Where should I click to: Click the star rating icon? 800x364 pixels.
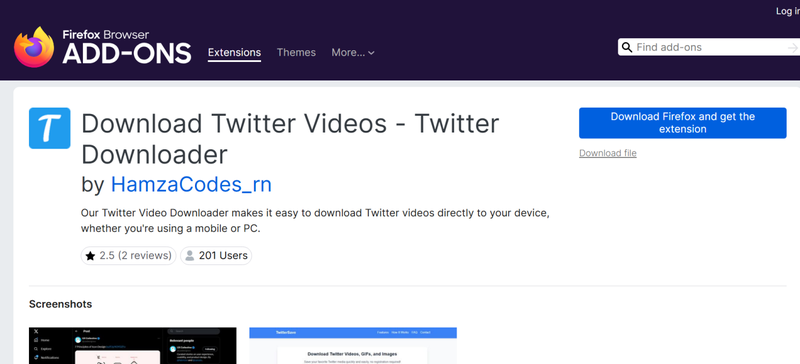pos(90,256)
